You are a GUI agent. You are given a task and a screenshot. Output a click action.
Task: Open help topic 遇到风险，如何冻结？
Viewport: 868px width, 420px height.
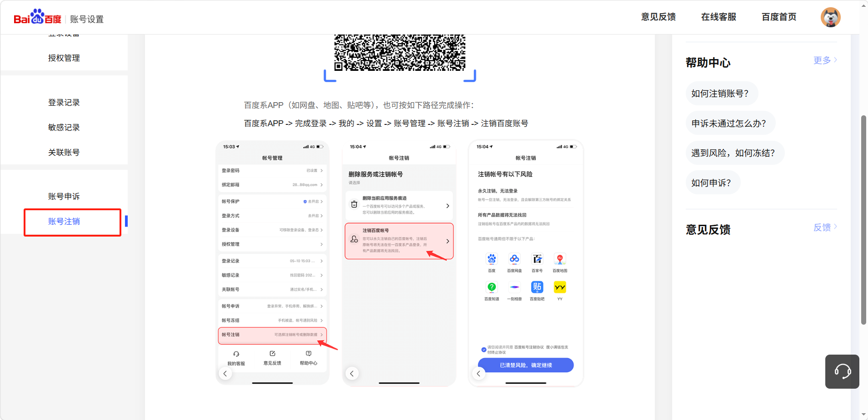point(735,153)
